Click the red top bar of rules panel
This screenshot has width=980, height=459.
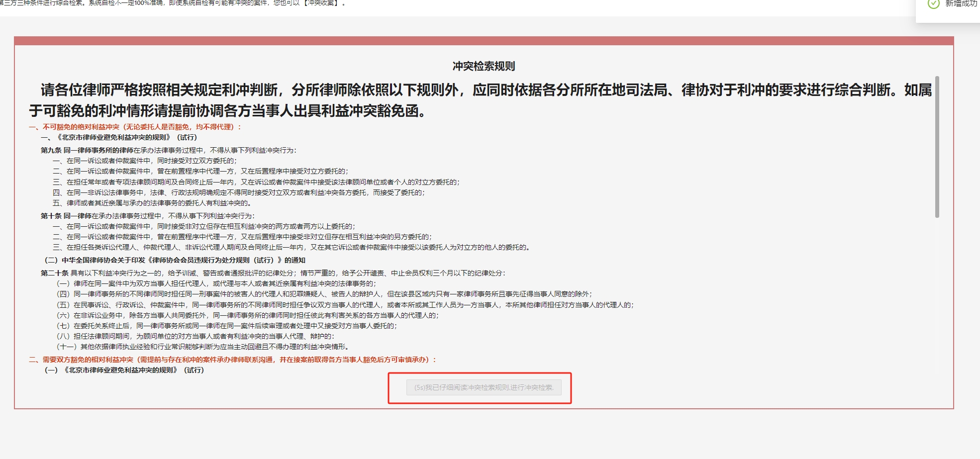pos(484,41)
